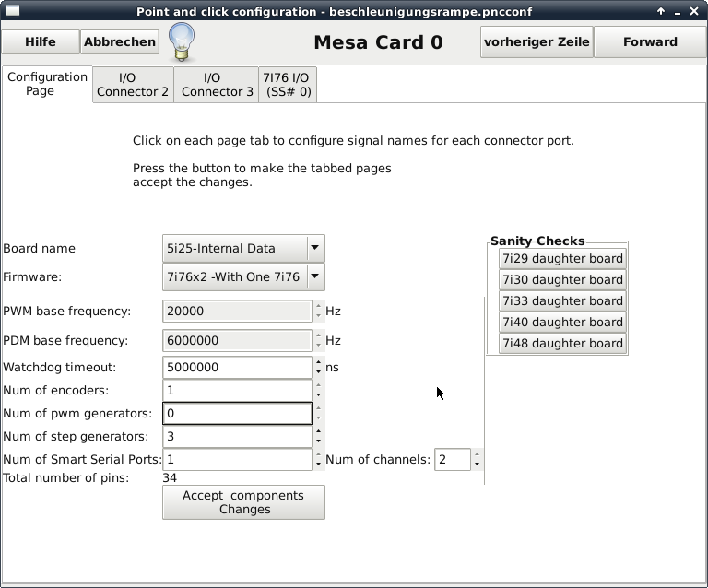Click the Hilfe button
708x588 pixels.
[x=41, y=42]
